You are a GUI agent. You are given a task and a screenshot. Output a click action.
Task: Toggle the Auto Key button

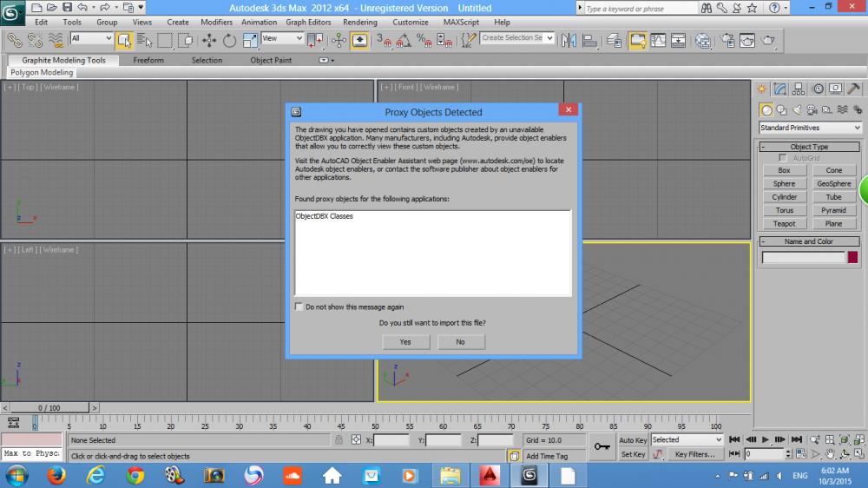coord(633,440)
